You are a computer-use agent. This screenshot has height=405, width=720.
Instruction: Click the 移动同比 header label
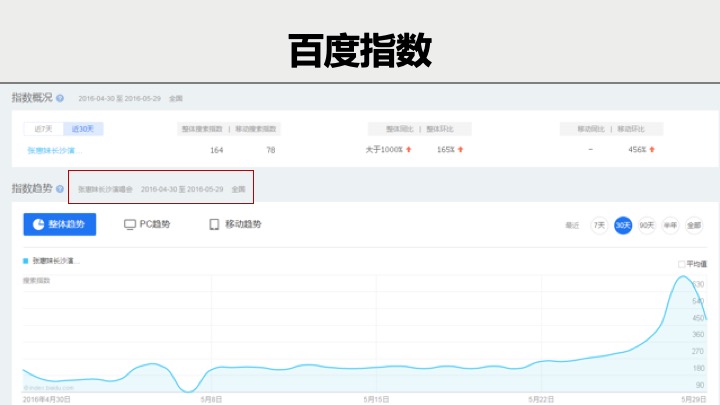pyautogui.click(x=591, y=129)
